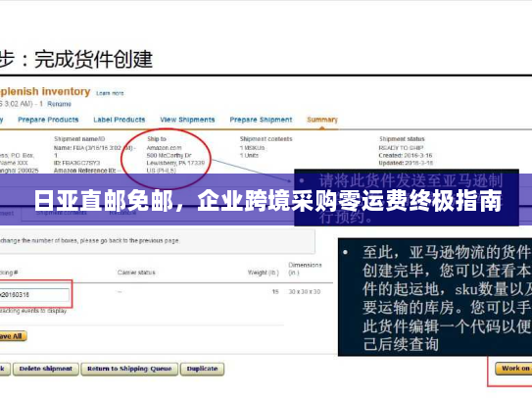This screenshot has height=400, width=532.
Task: Click the Duplicate button
Action: pos(202,369)
